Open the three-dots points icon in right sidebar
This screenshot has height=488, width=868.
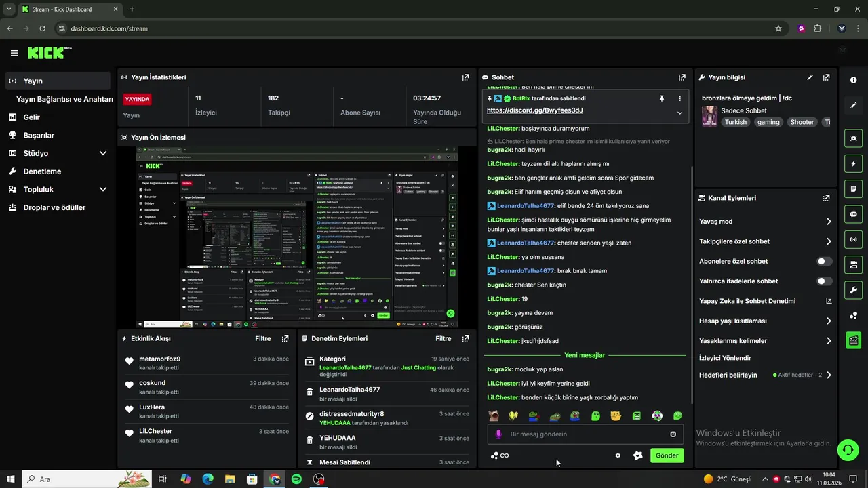coord(853,315)
